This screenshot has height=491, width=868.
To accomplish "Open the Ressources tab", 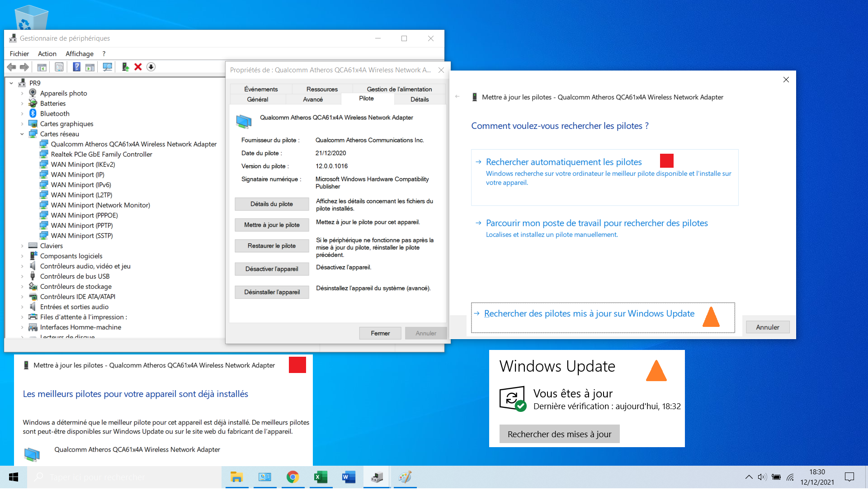I will (x=322, y=90).
